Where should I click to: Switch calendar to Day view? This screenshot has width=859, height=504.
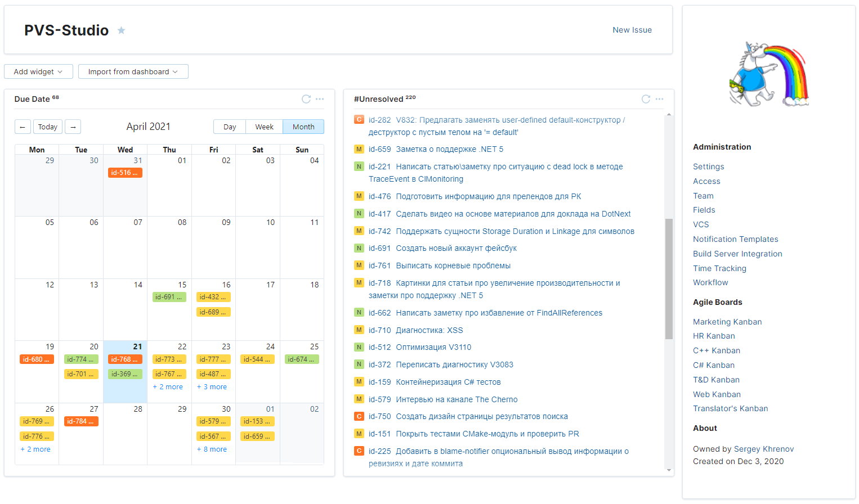[230, 127]
